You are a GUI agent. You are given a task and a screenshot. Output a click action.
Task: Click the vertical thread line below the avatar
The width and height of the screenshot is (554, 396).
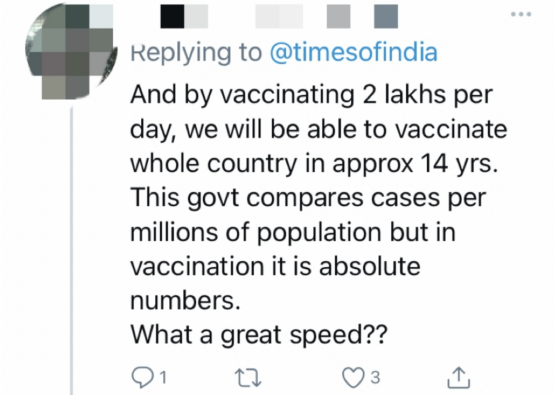(72, 251)
